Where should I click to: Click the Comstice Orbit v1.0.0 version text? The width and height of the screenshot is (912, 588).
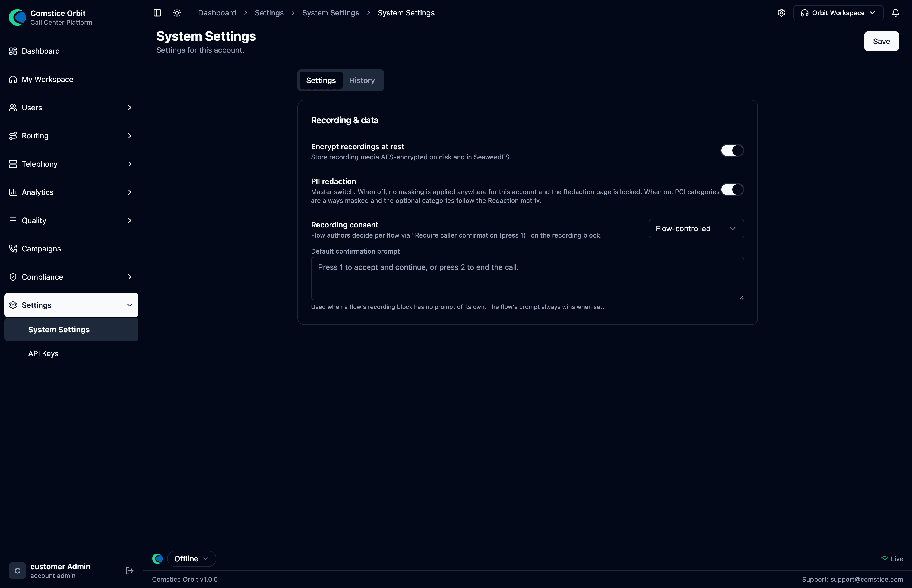click(185, 580)
